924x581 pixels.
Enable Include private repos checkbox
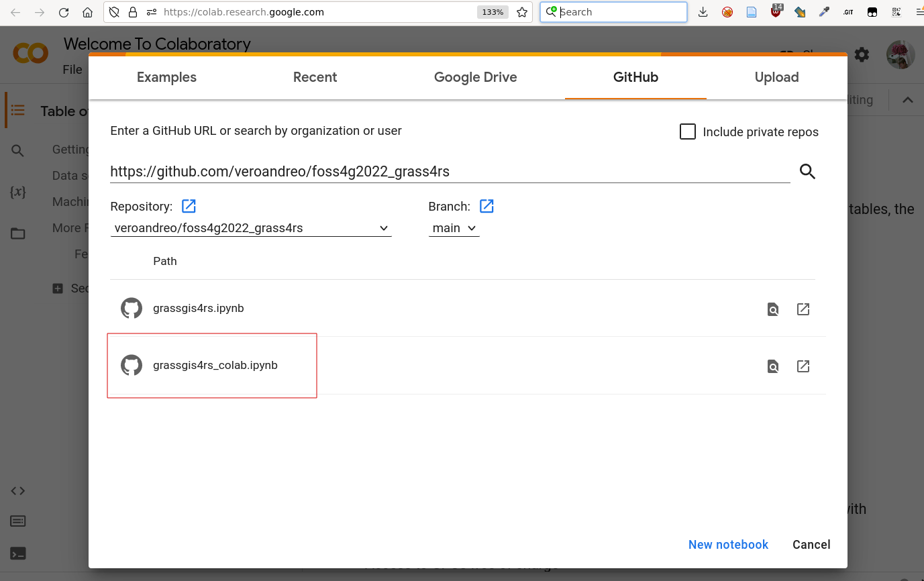click(x=688, y=131)
